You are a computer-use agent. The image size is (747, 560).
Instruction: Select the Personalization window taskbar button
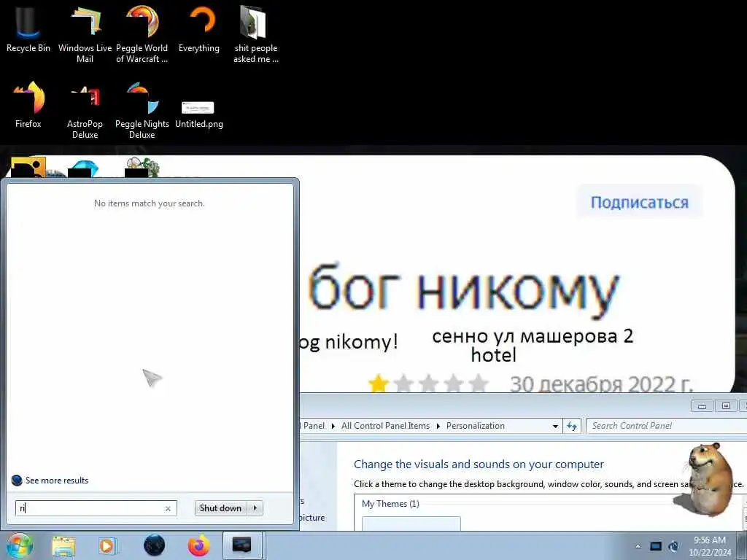(242, 545)
